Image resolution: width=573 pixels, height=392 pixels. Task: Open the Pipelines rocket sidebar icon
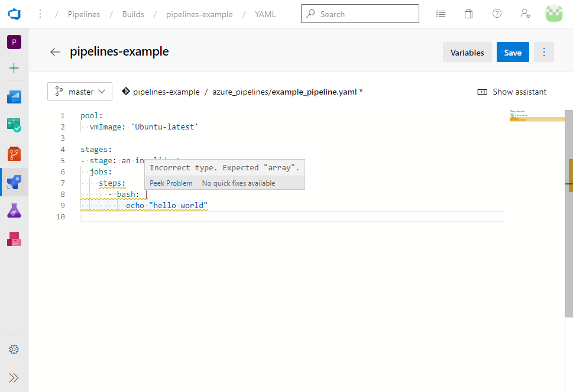coord(14,182)
